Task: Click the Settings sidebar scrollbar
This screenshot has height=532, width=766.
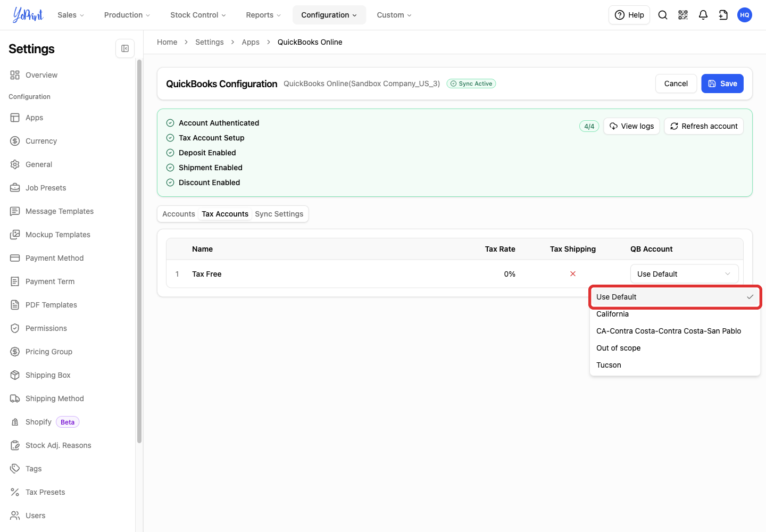Action: tap(139, 251)
